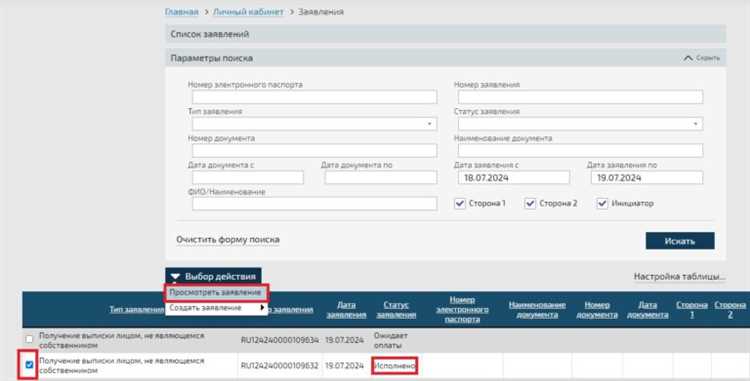
Task: Click application number RU124240000109632
Action: pos(280,366)
